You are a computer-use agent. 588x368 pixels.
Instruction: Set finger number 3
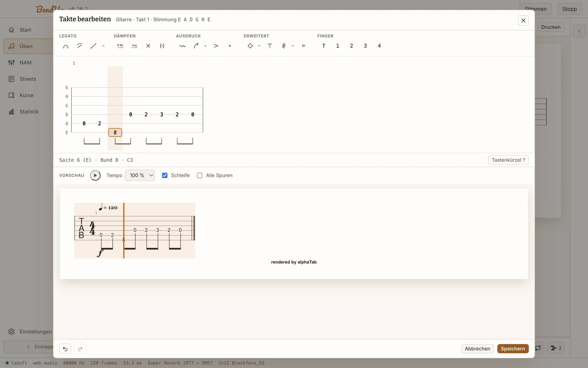tap(365, 46)
